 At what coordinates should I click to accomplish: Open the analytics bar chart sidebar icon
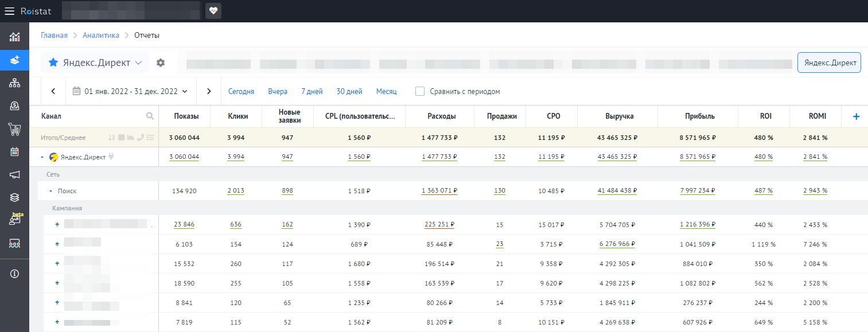[15, 37]
